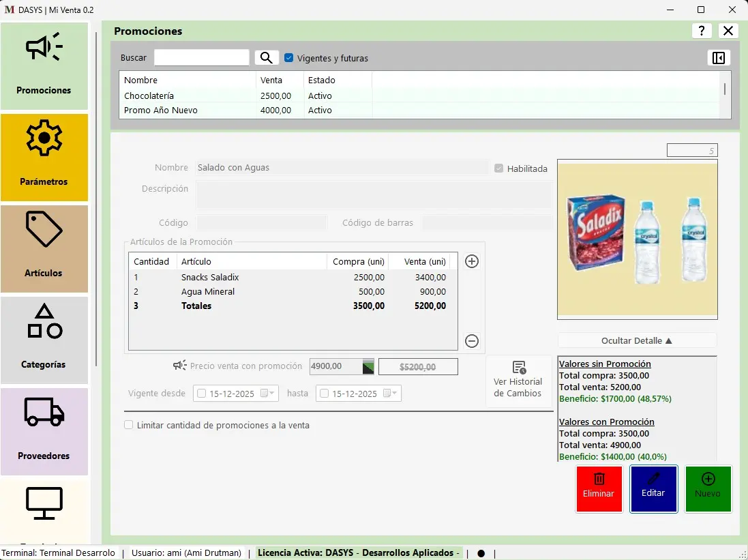Collapse details with Ocultar Detalle
The height and width of the screenshot is (560, 748).
coord(636,340)
